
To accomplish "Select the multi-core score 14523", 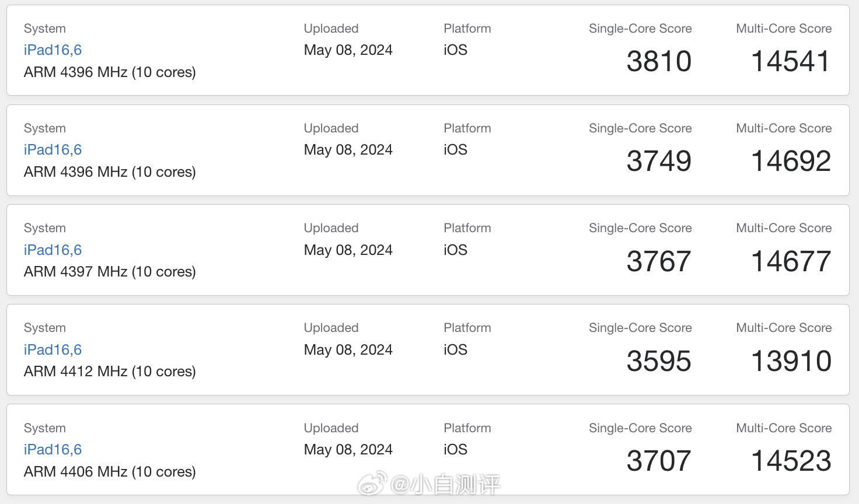I will (x=791, y=461).
